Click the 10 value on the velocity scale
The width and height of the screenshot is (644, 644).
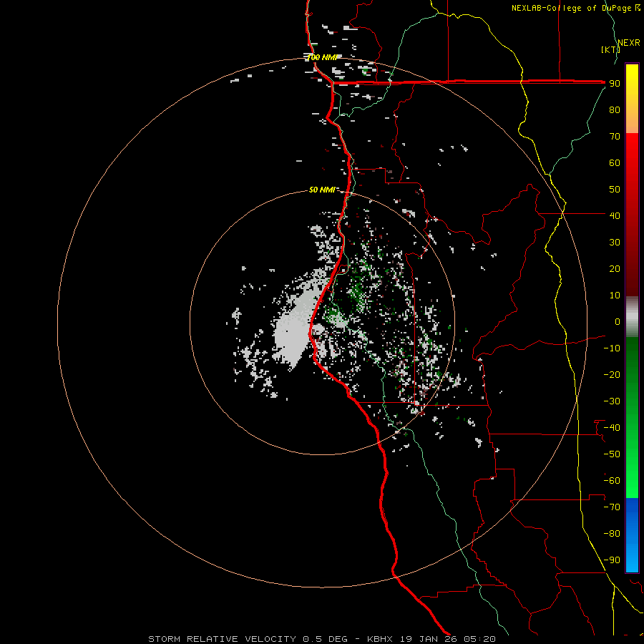[x=615, y=296]
